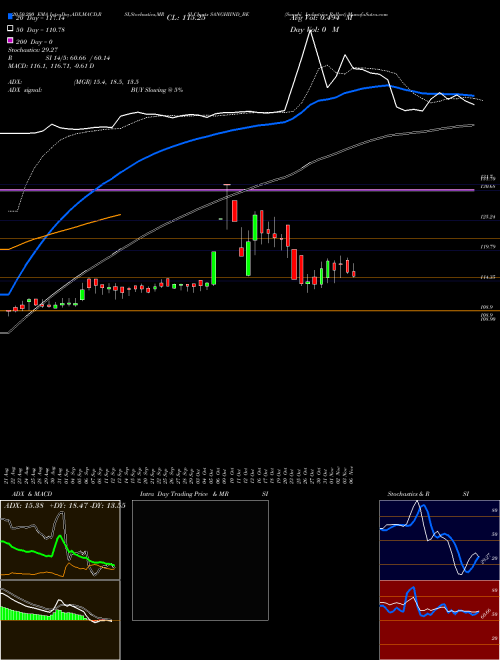Image resolution: width=500 pixels, height=660 pixels.
Task: Click the rotated 29.27 label in Stochastics panel
Action: point(485,558)
